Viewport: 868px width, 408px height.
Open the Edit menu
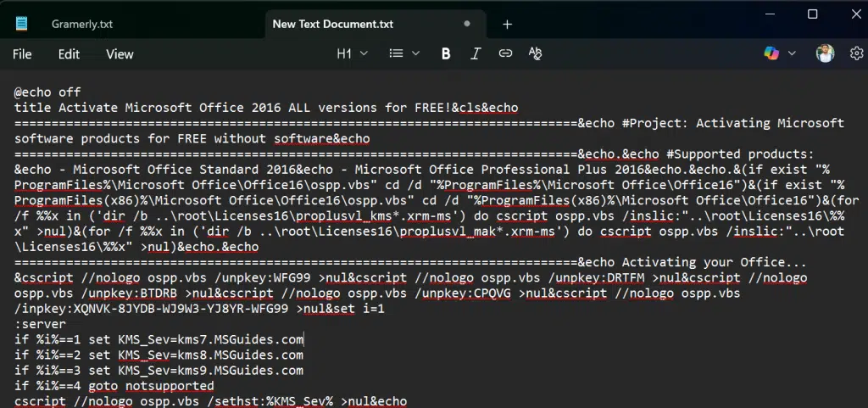point(69,53)
